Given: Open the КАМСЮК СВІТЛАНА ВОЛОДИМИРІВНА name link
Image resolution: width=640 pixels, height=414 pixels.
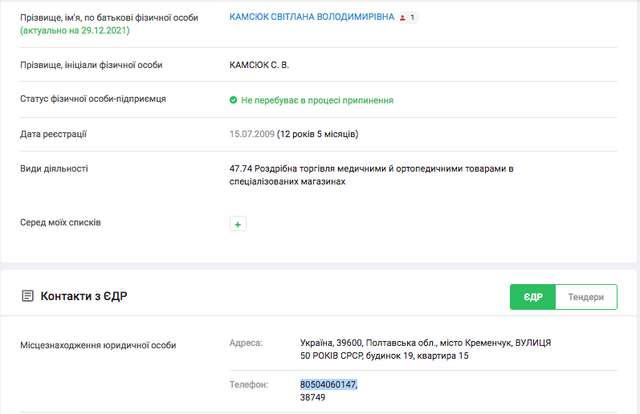Looking at the screenshot, I should coord(311,18).
